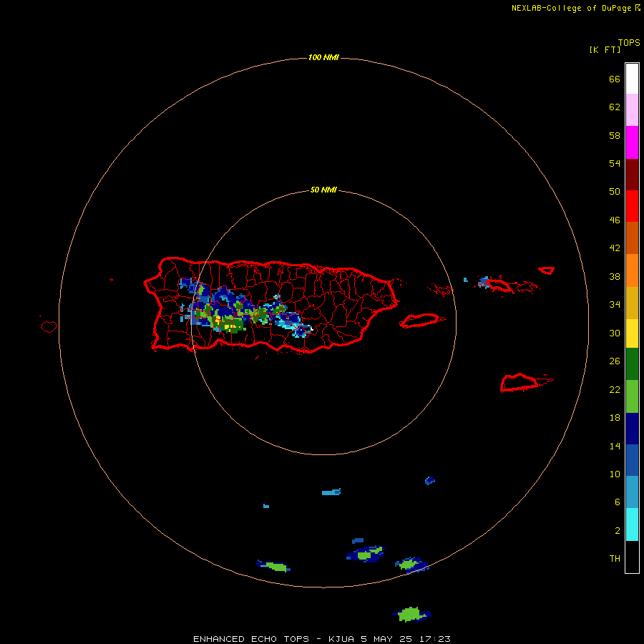Image resolution: width=644 pixels, height=644 pixels.
Task: Click the dark green legend swatch
Action: [632, 364]
